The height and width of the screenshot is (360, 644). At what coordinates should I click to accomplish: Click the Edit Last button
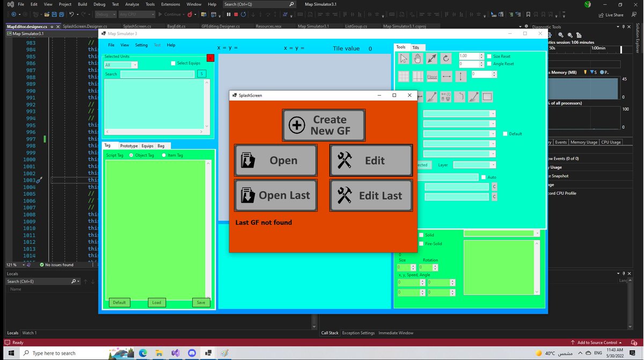click(x=371, y=195)
